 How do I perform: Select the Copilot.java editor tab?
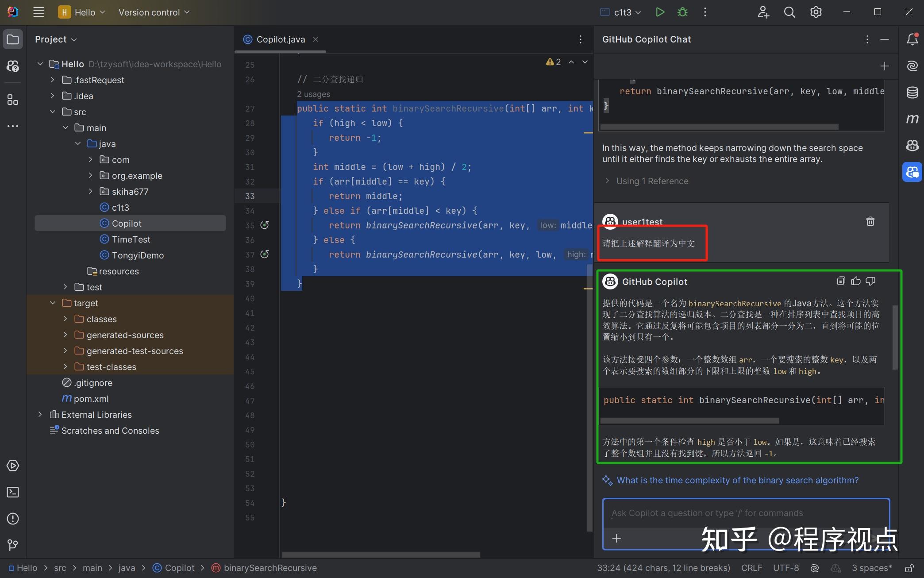(280, 39)
